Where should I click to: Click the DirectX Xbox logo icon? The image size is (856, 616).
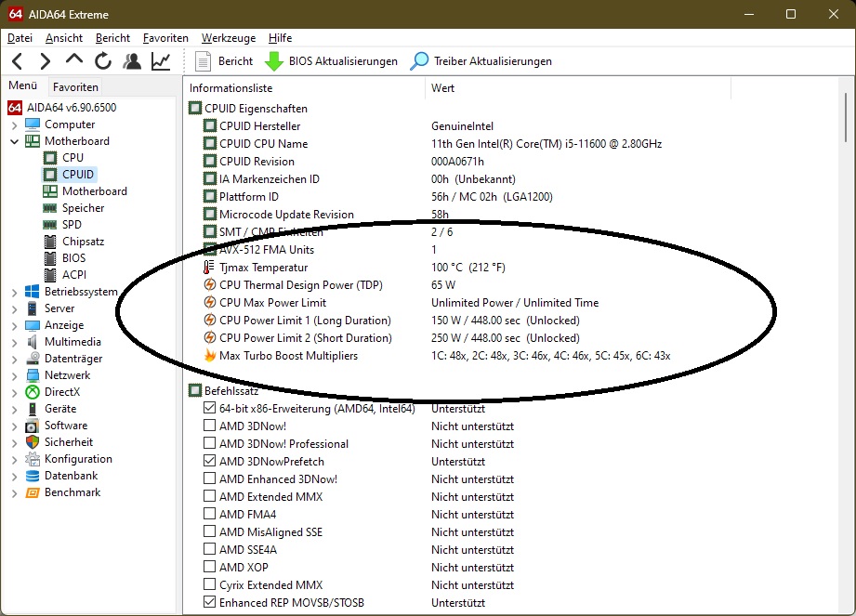(x=33, y=392)
